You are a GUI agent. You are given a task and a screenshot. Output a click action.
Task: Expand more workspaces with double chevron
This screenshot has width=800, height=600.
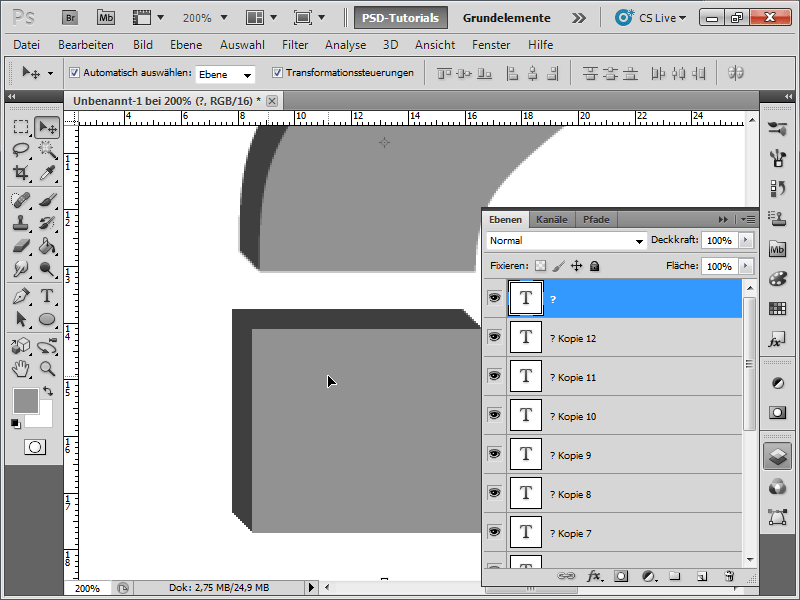579,18
